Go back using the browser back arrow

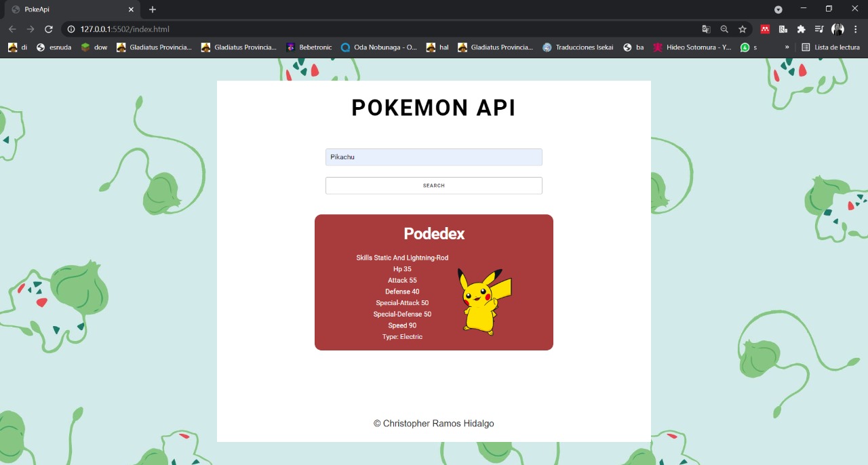coord(12,29)
